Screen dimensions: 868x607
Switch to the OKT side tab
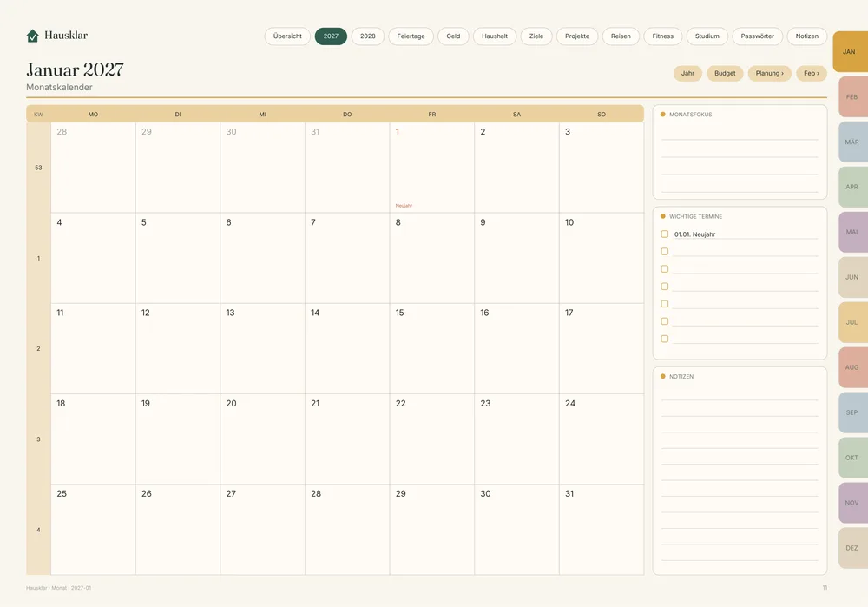point(853,458)
